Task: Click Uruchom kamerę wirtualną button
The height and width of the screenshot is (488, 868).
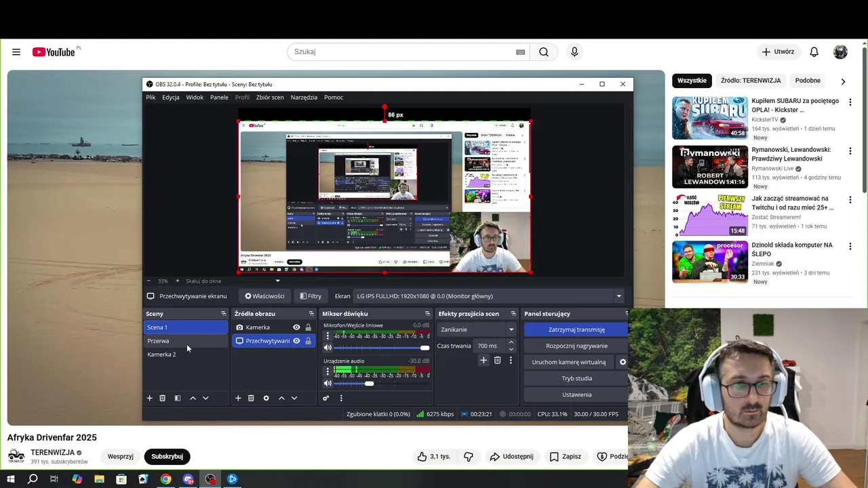Action: pos(569,362)
